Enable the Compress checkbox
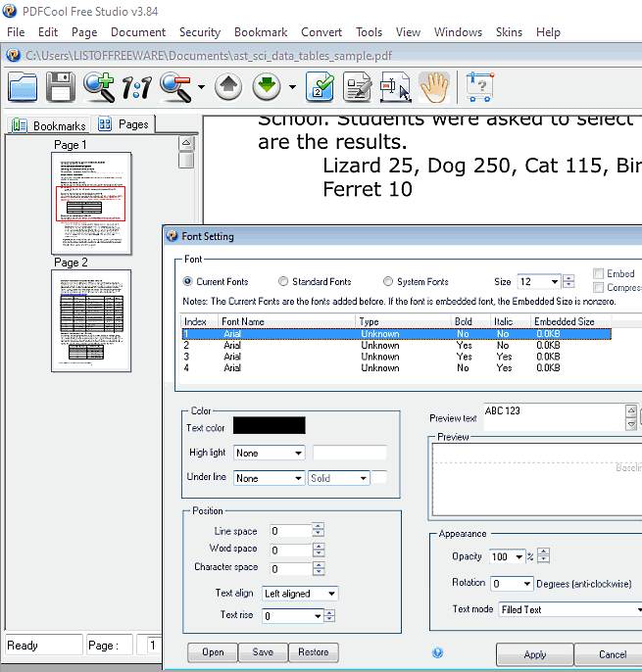The width and height of the screenshot is (642, 672). (598, 287)
